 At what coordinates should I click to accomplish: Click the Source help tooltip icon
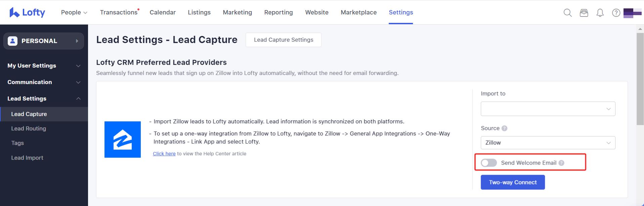point(504,128)
